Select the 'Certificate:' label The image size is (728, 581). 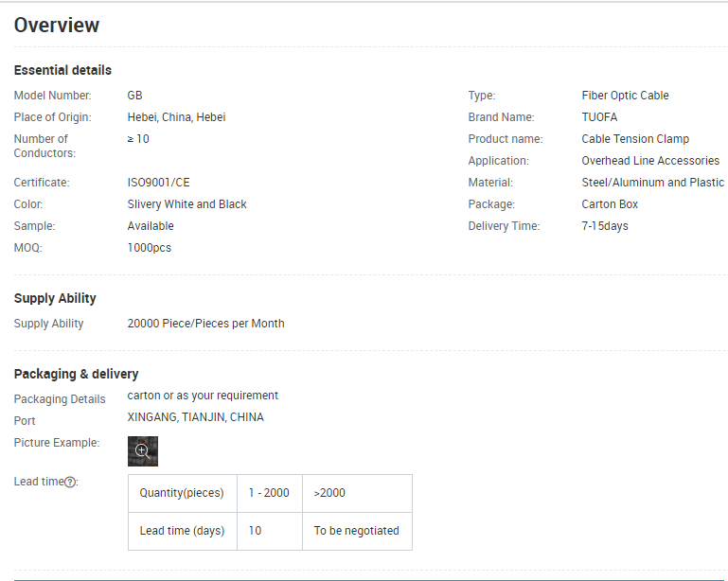[x=42, y=183]
